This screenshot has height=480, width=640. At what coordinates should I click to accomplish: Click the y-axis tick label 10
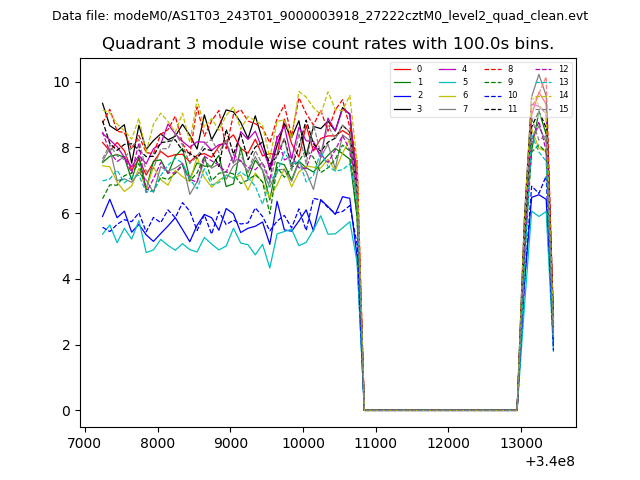62,82
